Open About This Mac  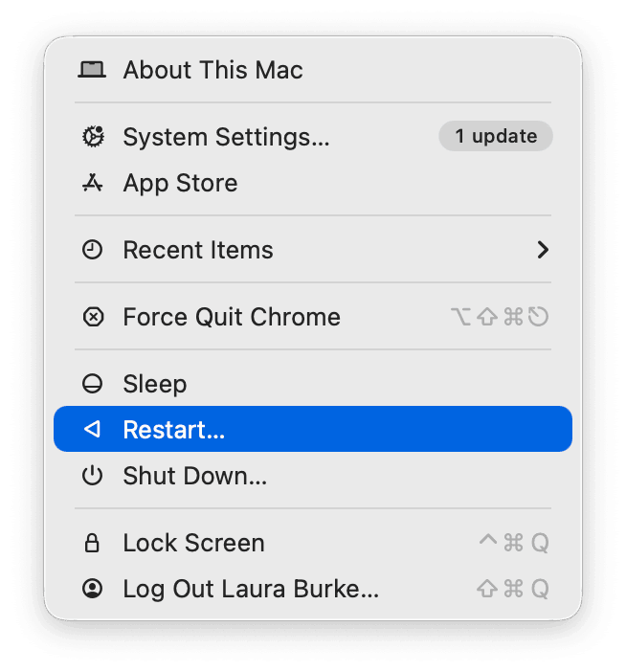point(212,70)
